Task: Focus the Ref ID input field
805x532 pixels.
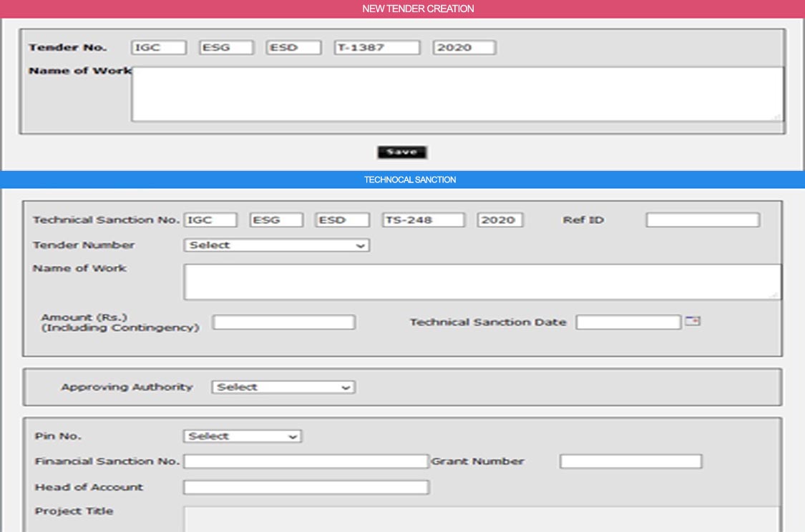Action: (x=702, y=220)
